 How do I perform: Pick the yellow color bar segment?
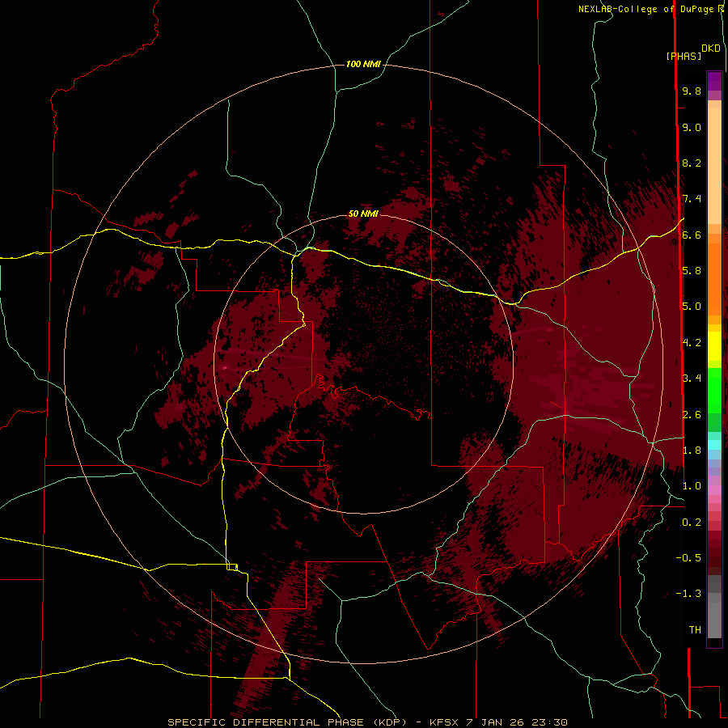(x=714, y=346)
